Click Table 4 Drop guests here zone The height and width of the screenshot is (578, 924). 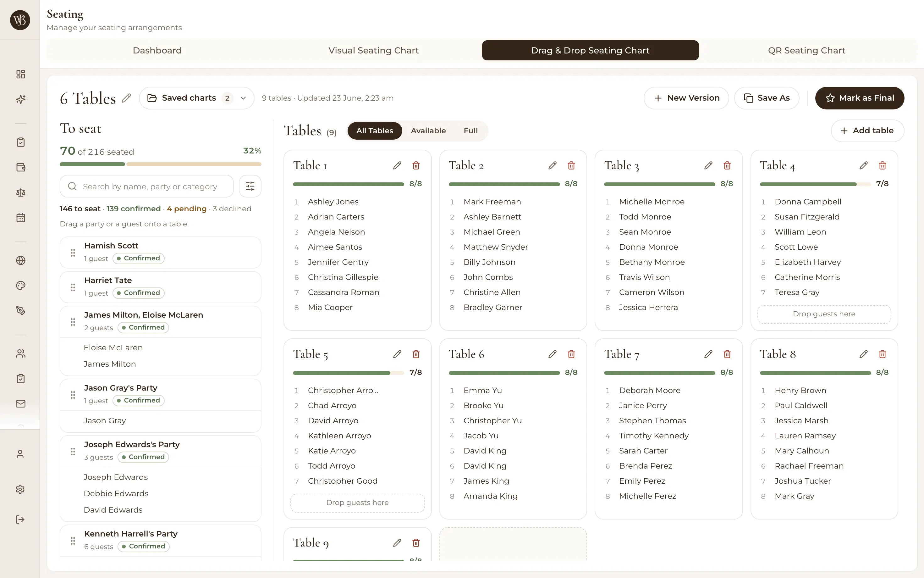824,314
